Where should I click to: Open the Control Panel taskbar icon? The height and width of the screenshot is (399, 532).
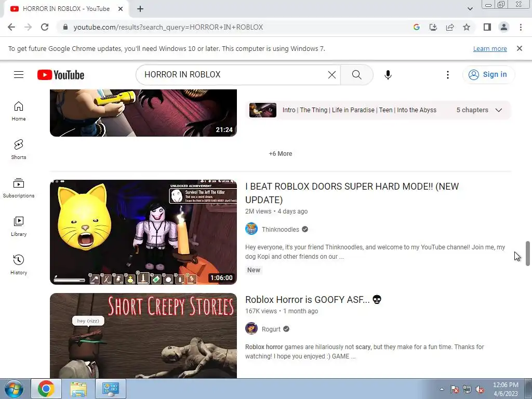click(x=110, y=389)
